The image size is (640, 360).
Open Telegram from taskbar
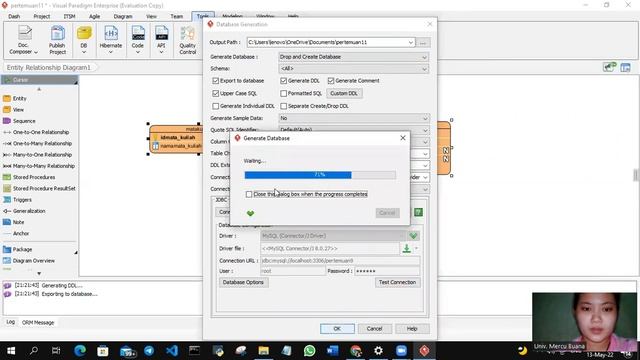[x=149, y=351]
